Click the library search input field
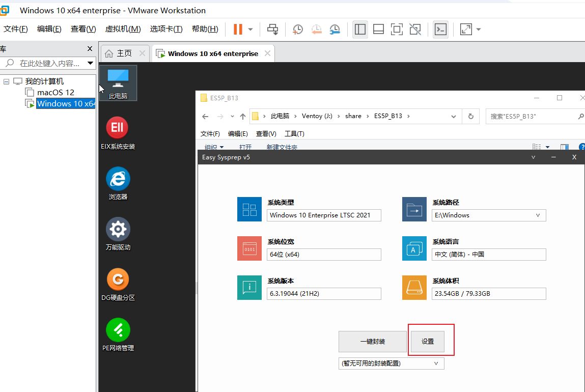 49,64
